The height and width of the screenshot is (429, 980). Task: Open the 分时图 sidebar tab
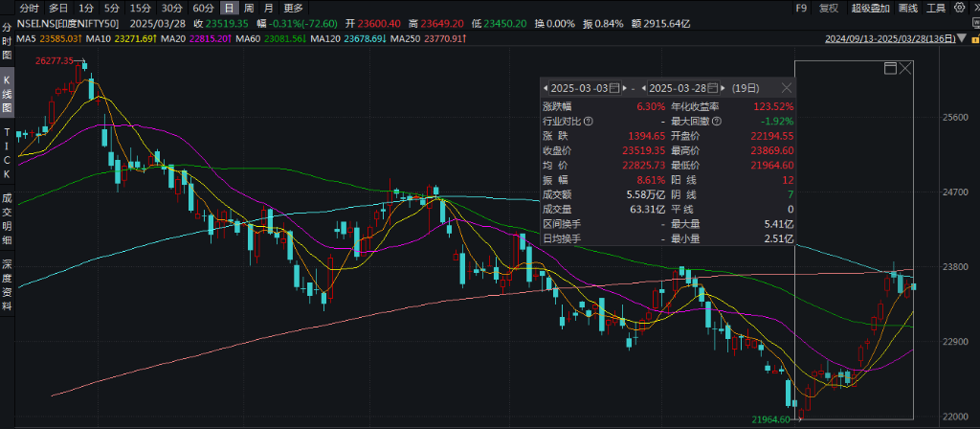pos(7,42)
